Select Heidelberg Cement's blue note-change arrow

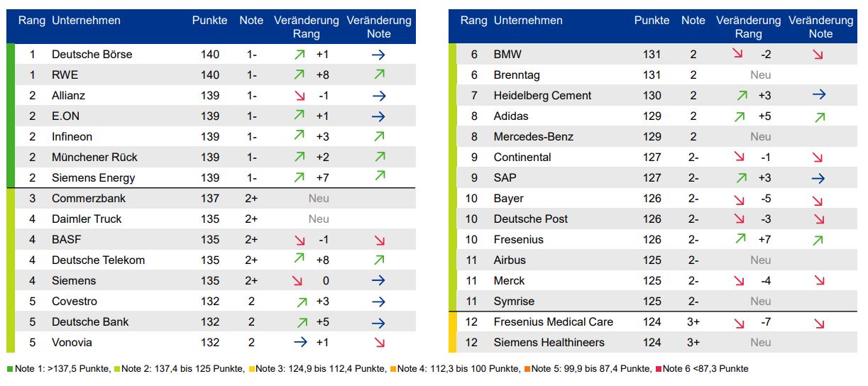click(x=819, y=95)
